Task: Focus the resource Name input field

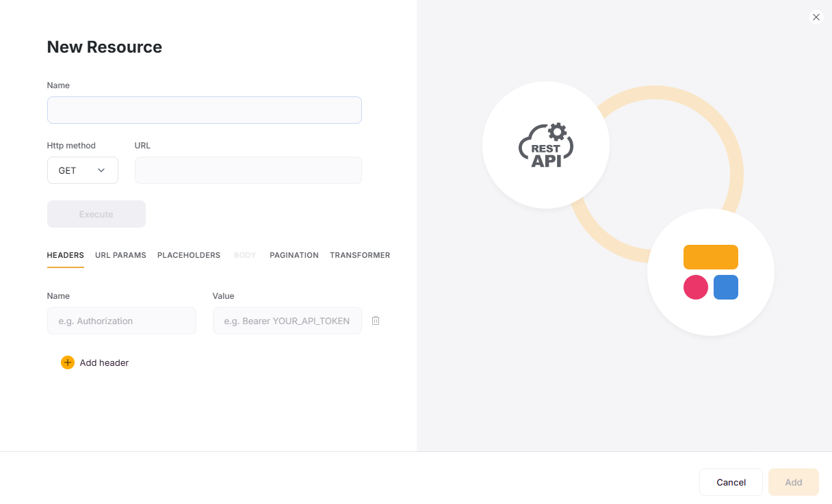Action: point(205,110)
